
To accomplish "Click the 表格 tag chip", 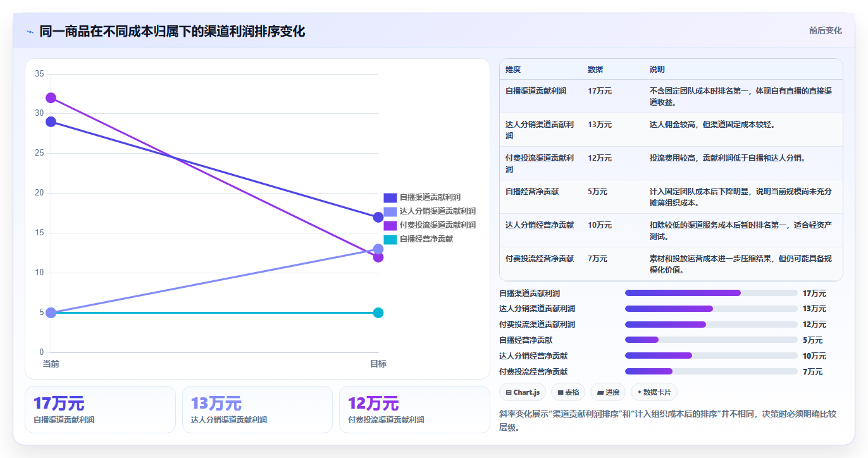I will pos(568,392).
